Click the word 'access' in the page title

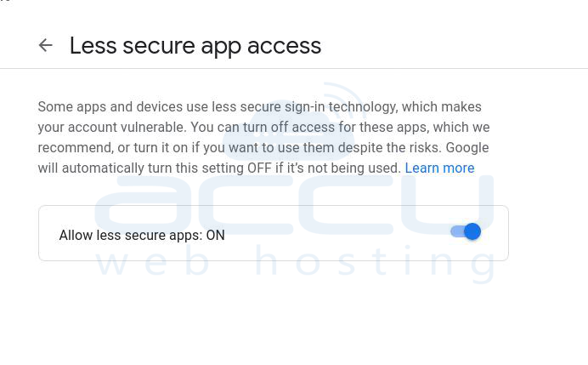285,46
